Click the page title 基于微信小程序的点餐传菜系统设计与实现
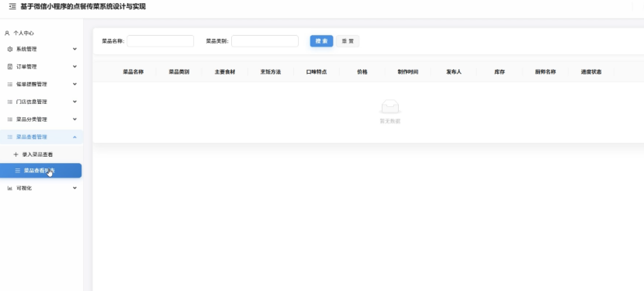The image size is (644, 291). pos(83,6)
